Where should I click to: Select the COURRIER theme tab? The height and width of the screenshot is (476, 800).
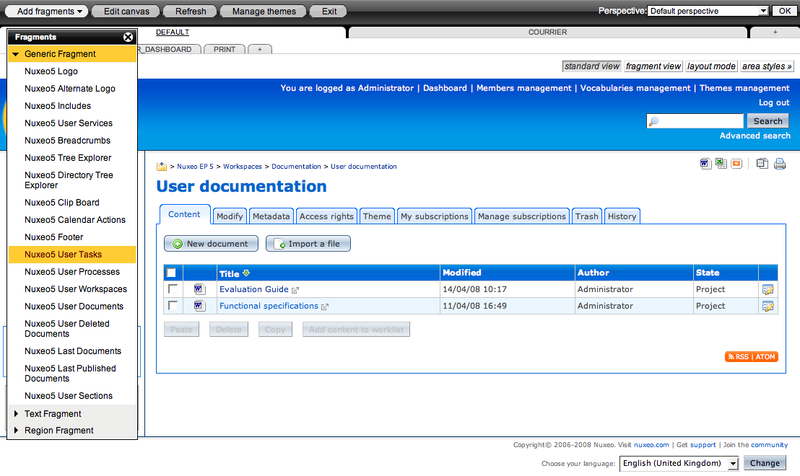click(547, 32)
